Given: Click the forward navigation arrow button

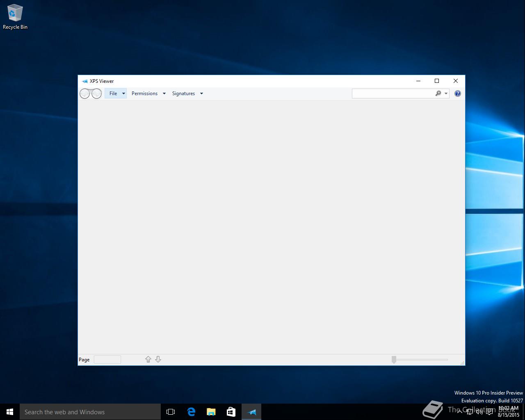Looking at the screenshot, I should click(96, 94).
